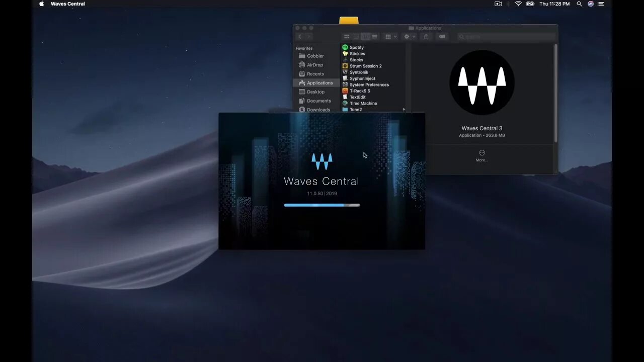Screen dimensions: 644x362
Task: Click the Stocks app icon
Action: [345, 60]
